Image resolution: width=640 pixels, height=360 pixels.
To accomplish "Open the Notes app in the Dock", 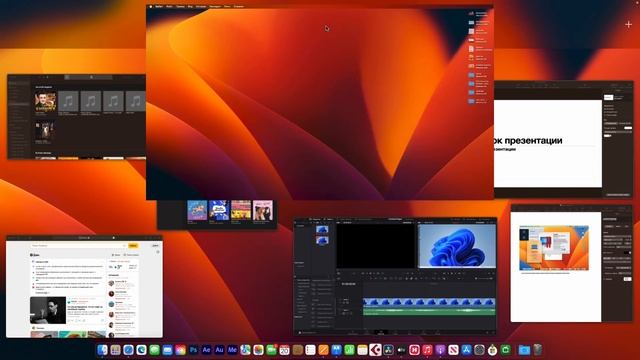I will point(362,350).
